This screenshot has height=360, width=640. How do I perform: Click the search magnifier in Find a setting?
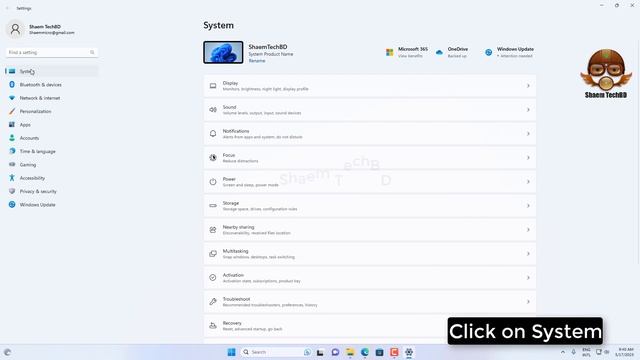(92, 52)
